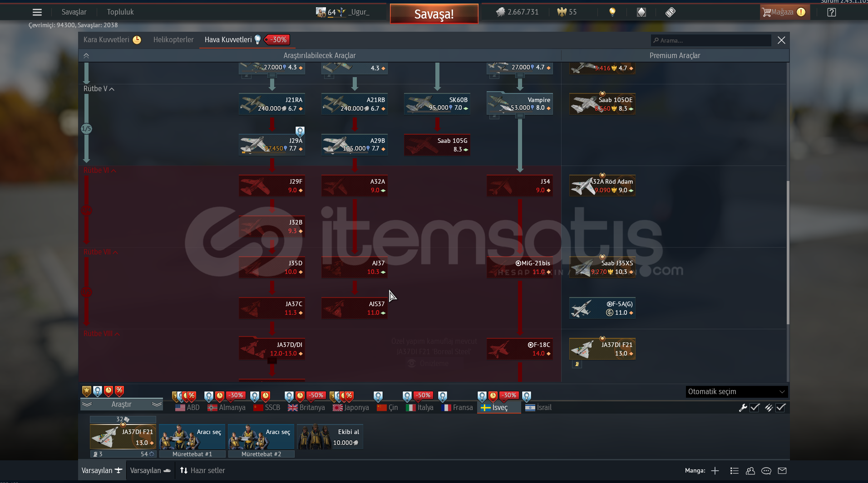Expand the Araştır research bar

tap(122, 404)
